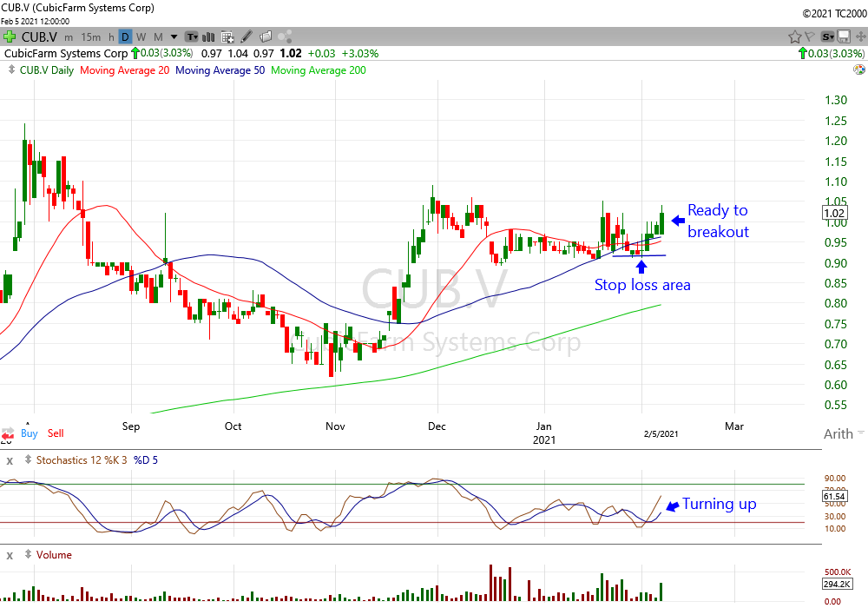Click the green plus add-symbol icon
Image resolution: width=868 pixels, height=608 pixels.
point(9,37)
